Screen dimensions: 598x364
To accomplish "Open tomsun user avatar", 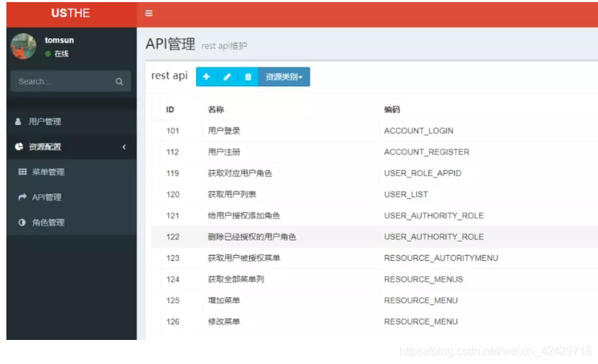I will 23,47.
